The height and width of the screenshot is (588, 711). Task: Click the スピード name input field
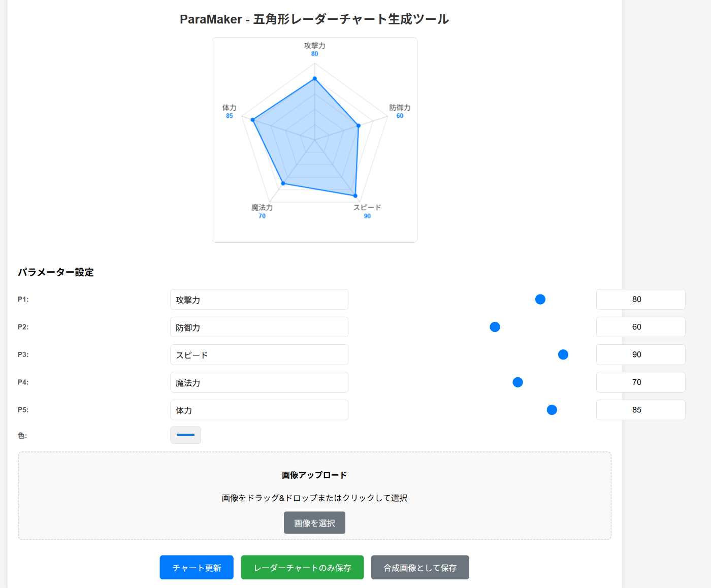259,355
